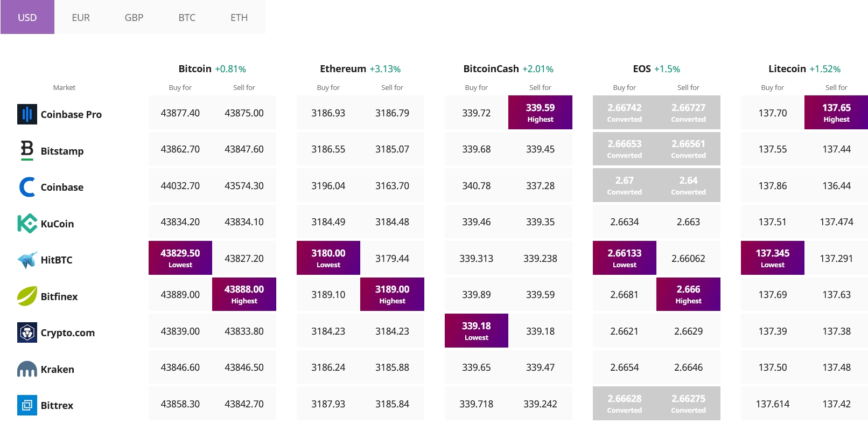Click the Bitstamp logo icon
Viewport: 868px width, 423px height.
[27, 150]
